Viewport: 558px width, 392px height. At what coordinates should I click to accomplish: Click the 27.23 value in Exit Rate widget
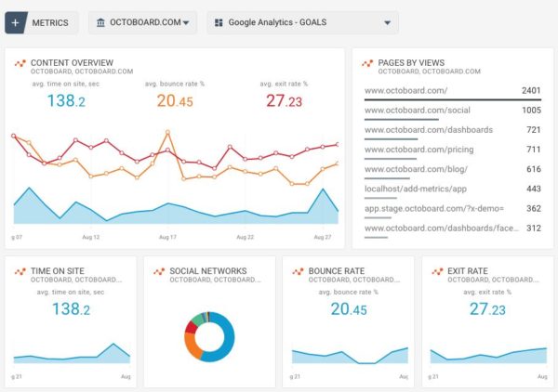[x=487, y=309]
